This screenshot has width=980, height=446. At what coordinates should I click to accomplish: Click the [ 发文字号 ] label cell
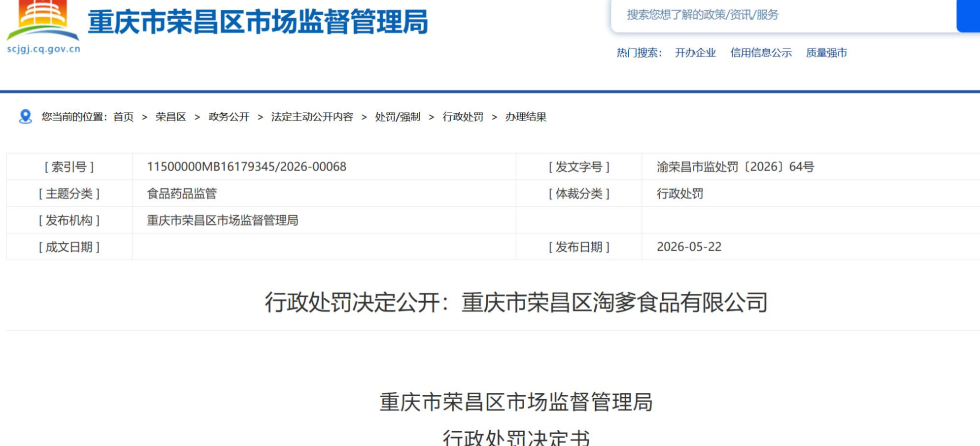point(579,166)
